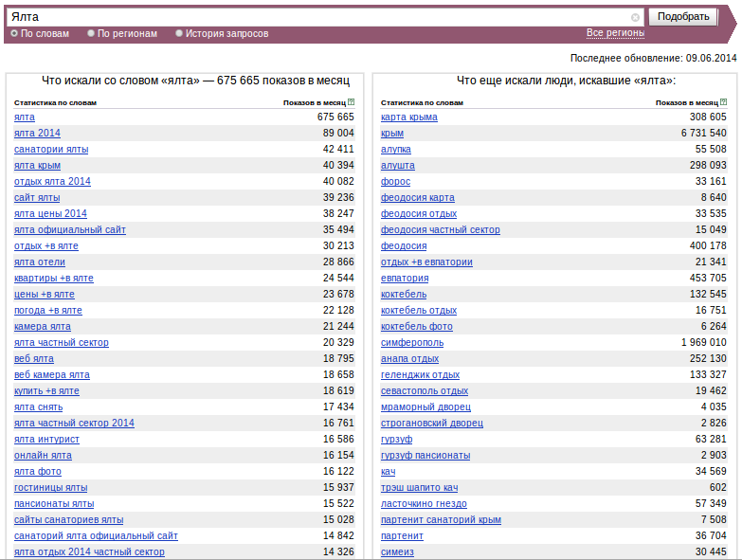
Task: Open the отдых ялта 2014 link
Action: pos(52,181)
